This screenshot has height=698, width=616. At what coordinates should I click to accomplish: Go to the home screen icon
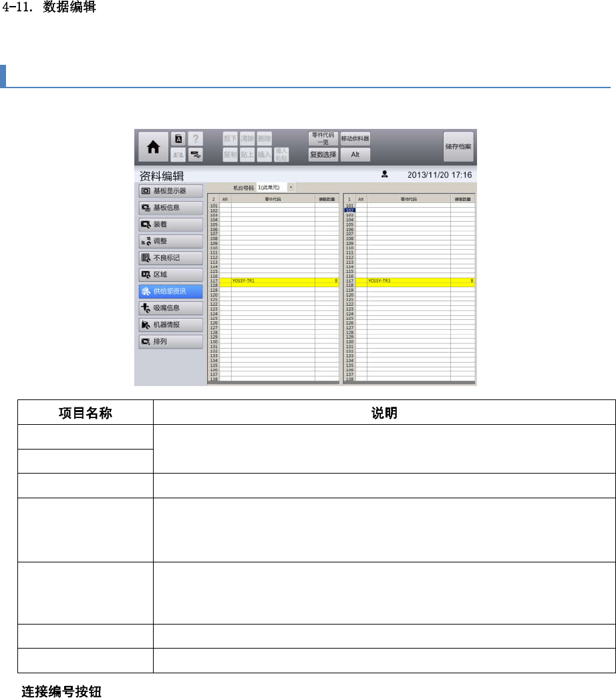(x=153, y=146)
